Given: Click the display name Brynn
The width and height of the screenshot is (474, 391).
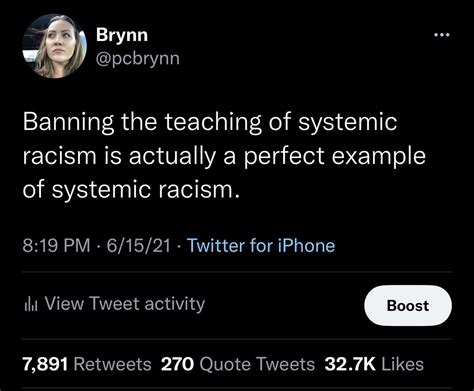Looking at the screenshot, I should (x=122, y=35).
